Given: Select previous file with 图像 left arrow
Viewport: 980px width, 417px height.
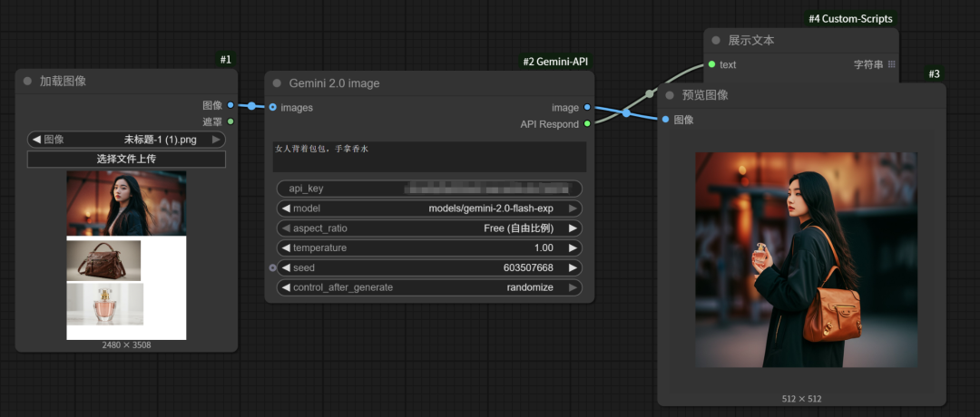Looking at the screenshot, I should click(36, 140).
